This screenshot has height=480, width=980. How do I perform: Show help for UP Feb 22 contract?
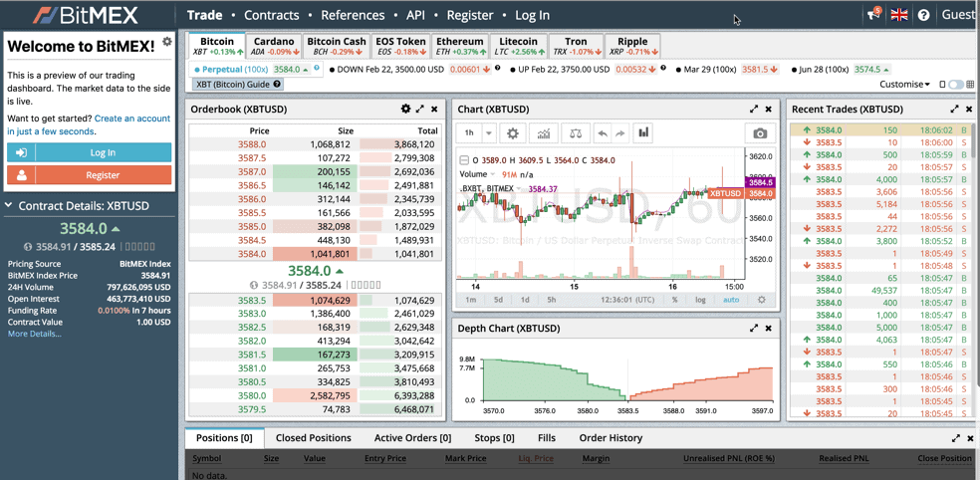pyautogui.click(x=663, y=68)
